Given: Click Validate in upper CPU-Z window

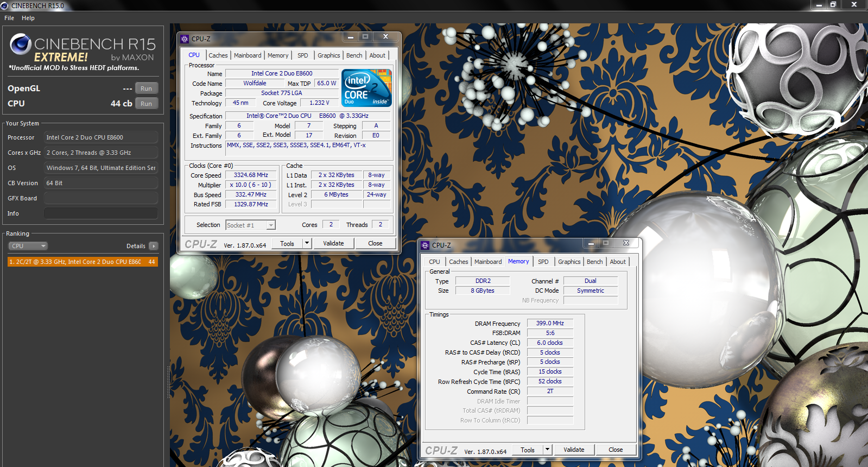Looking at the screenshot, I should [x=333, y=243].
